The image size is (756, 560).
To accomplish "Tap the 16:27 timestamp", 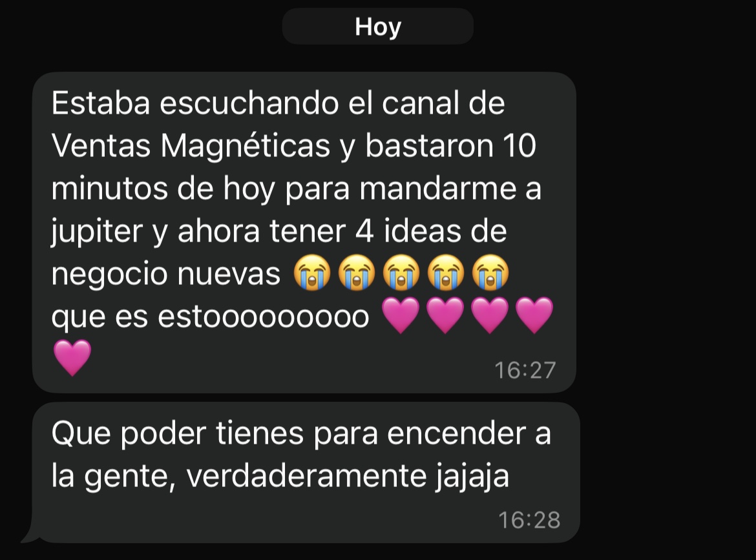I will tap(525, 371).
